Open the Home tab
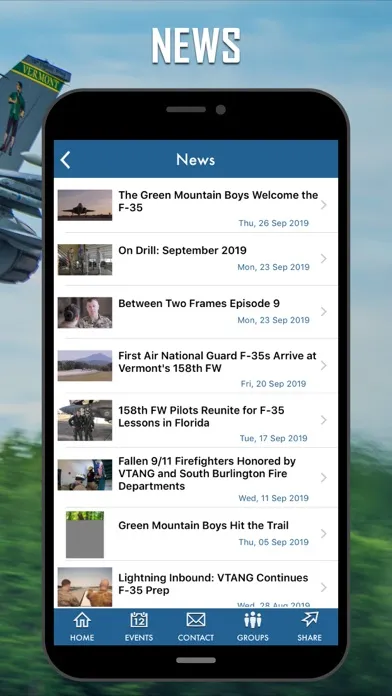Screen dimensions: 392x696 point(82,627)
